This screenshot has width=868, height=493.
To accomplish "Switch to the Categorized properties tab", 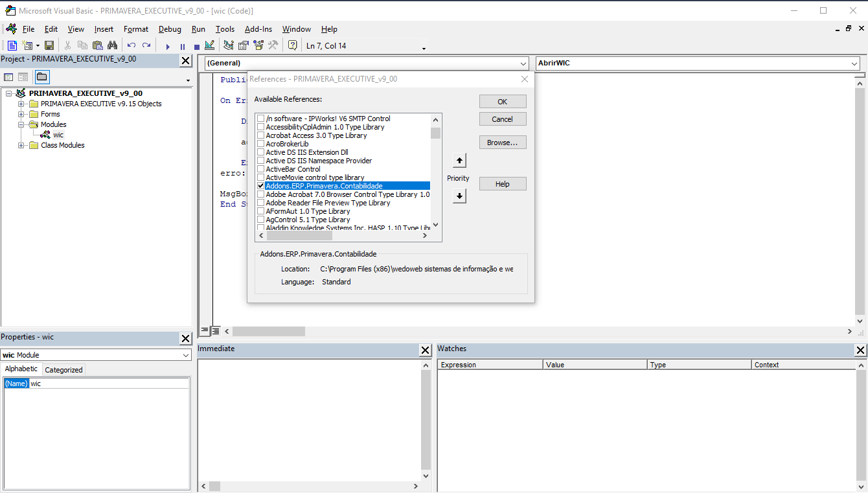I will point(63,370).
